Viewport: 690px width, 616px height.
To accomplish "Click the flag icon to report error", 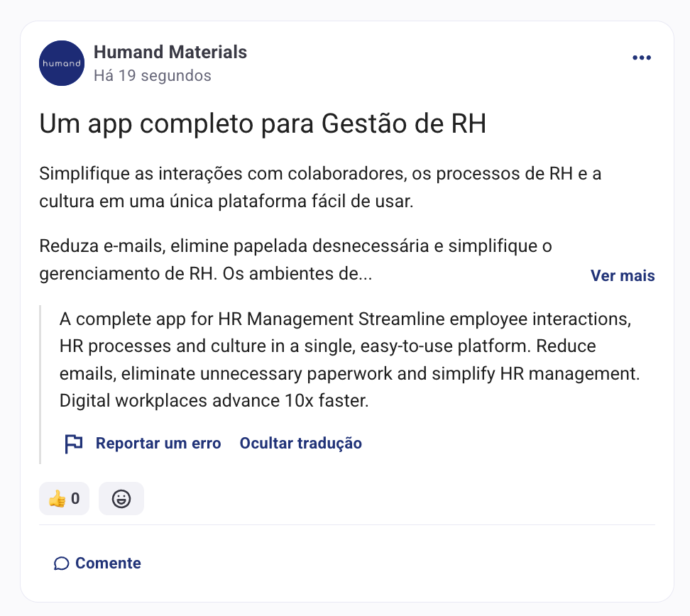I will [x=73, y=444].
